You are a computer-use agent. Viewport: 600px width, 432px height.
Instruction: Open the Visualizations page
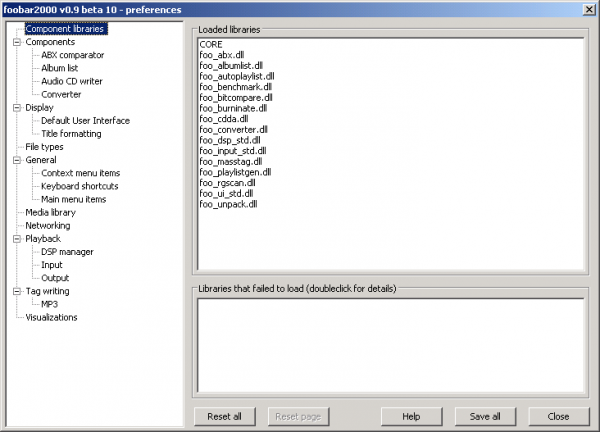click(x=51, y=318)
